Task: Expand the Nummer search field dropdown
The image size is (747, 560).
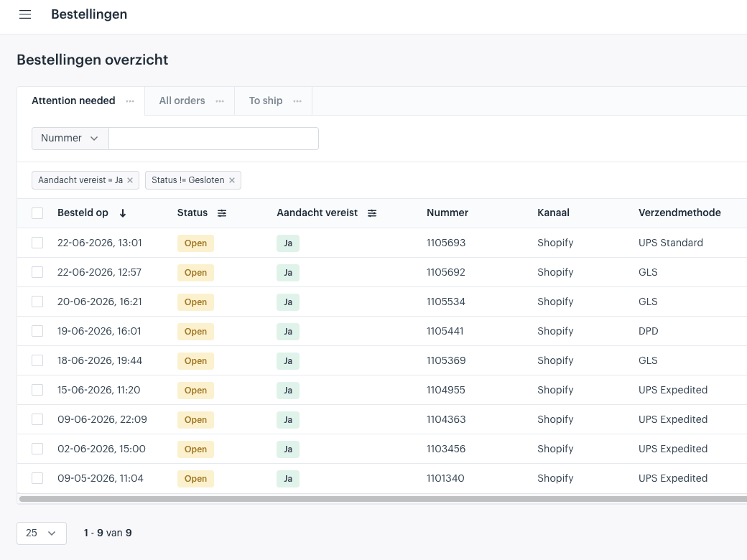Action: pos(70,139)
